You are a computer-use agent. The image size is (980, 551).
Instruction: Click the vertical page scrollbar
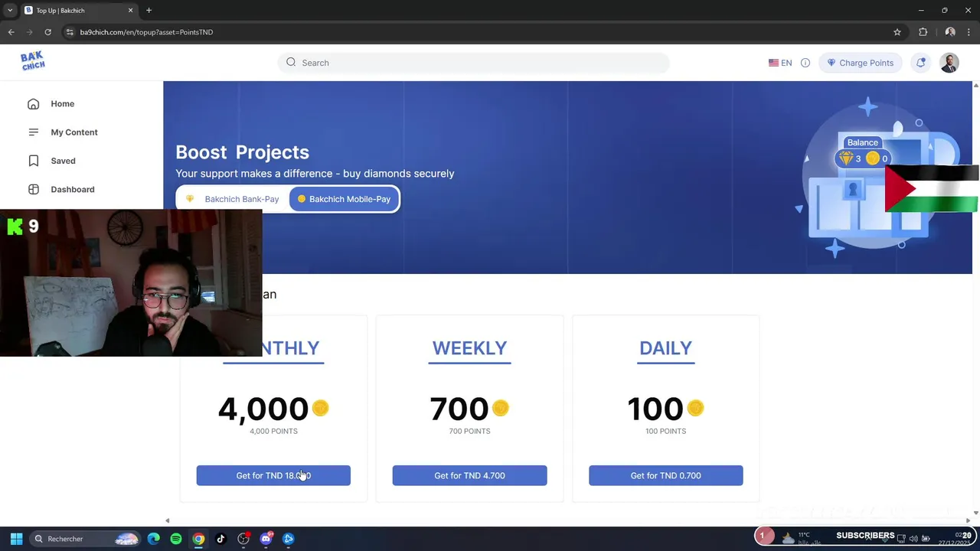click(975, 298)
